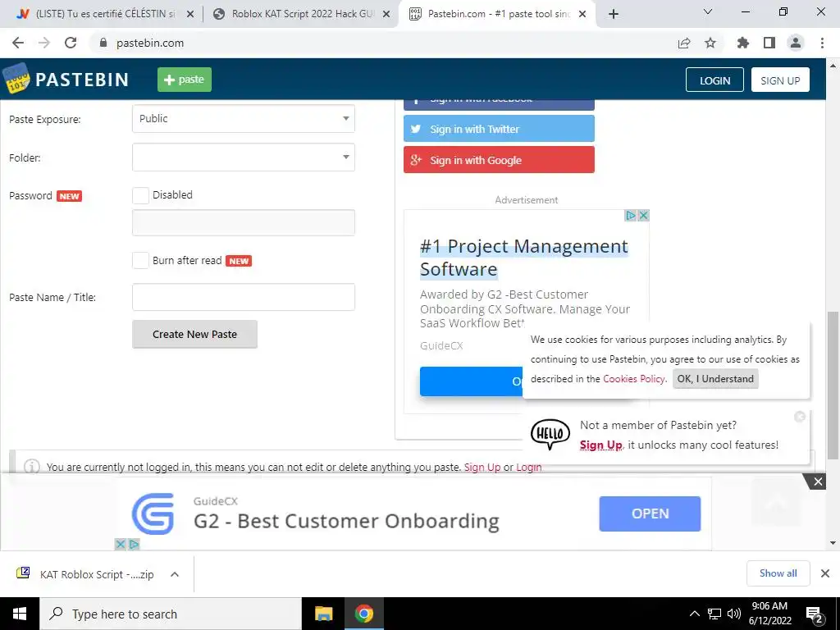Close the Roblox KAT Script tab
The width and height of the screenshot is (840, 630).
click(x=386, y=15)
